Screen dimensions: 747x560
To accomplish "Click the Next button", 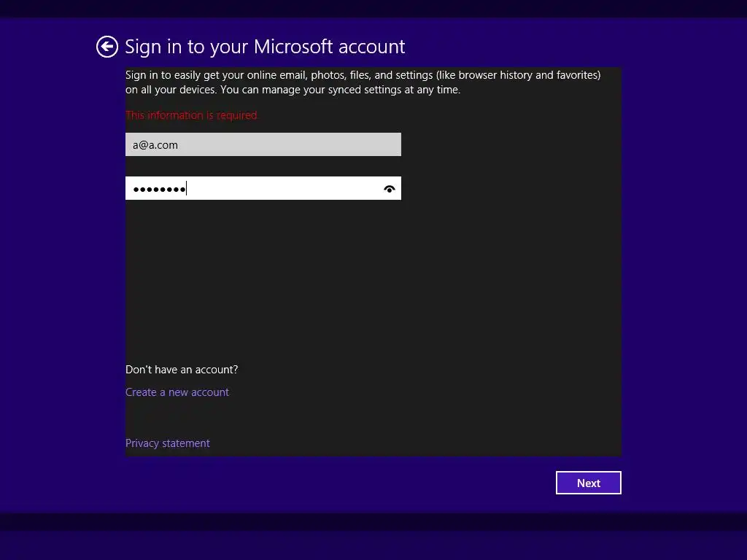I will pos(589,483).
